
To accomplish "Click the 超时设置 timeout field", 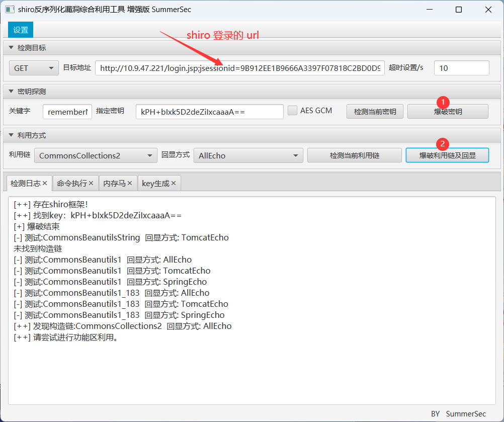I will click(x=462, y=68).
